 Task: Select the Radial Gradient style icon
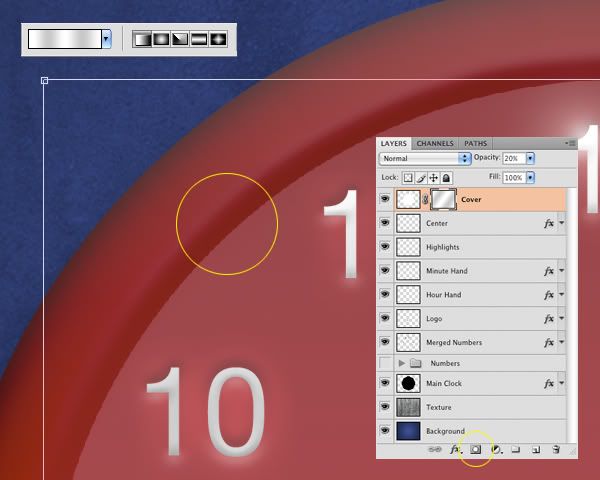pyautogui.click(x=161, y=39)
